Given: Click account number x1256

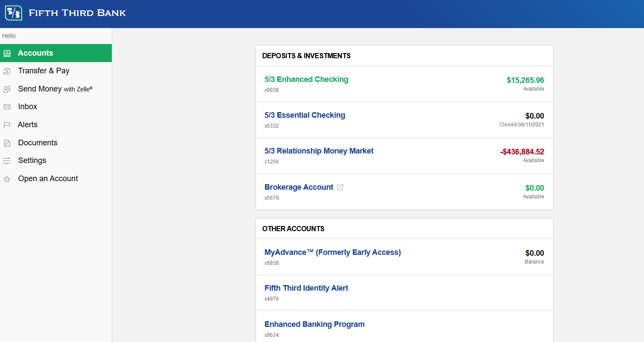Looking at the screenshot, I should tap(271, 162).
